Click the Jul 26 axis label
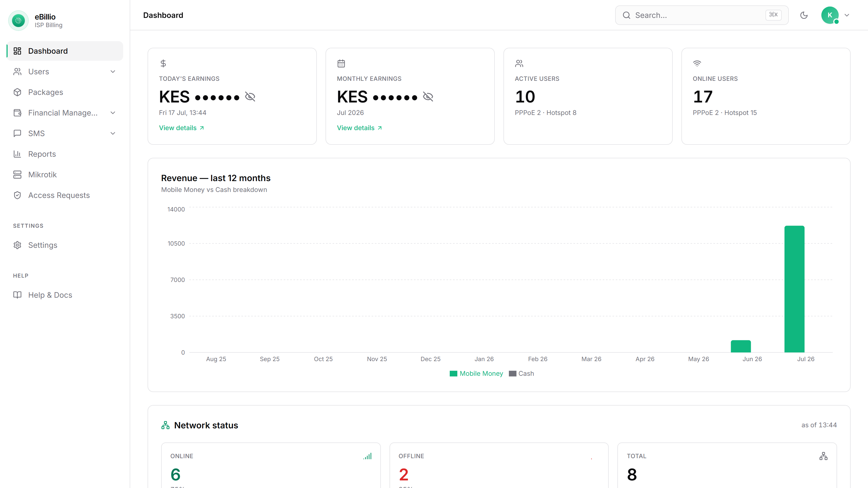 (x=806, y=359)
